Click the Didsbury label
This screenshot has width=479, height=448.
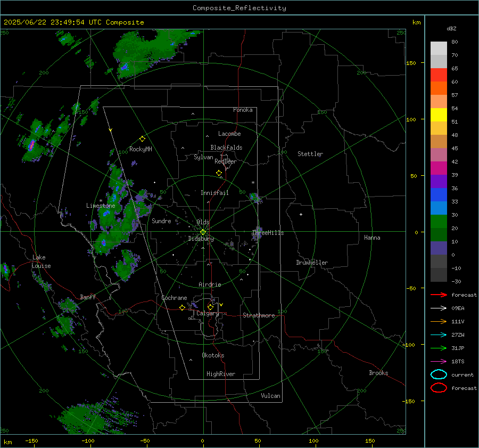click(x=201, y=239)
